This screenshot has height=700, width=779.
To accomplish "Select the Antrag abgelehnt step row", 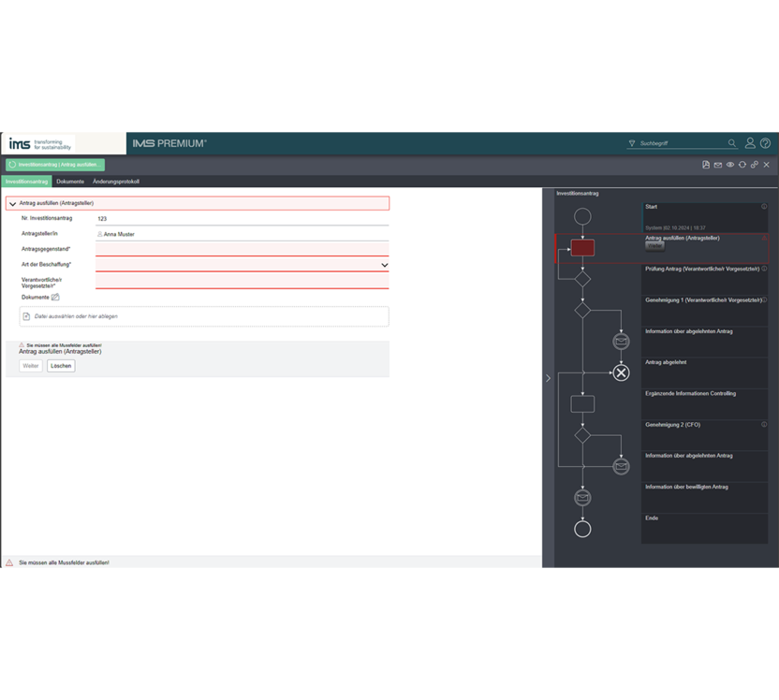I will click(x=704, y=372).
